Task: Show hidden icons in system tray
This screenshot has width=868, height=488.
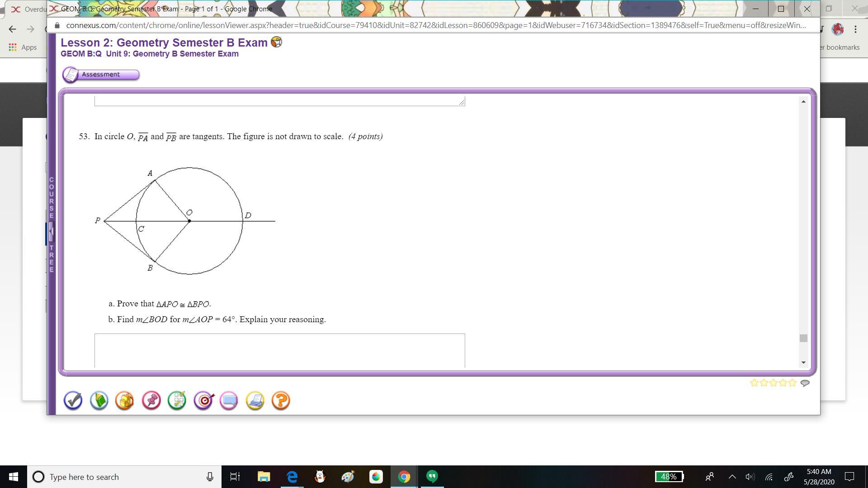Action: coord(732,477)
